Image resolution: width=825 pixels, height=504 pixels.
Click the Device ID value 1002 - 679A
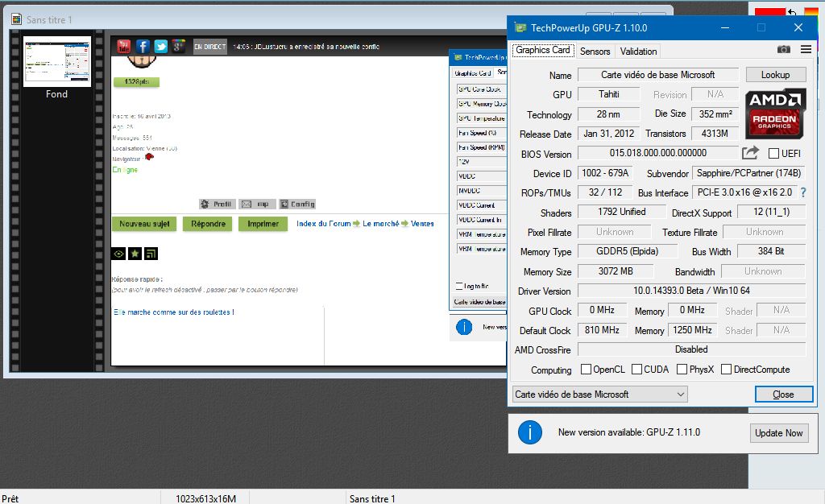(605, 173)
